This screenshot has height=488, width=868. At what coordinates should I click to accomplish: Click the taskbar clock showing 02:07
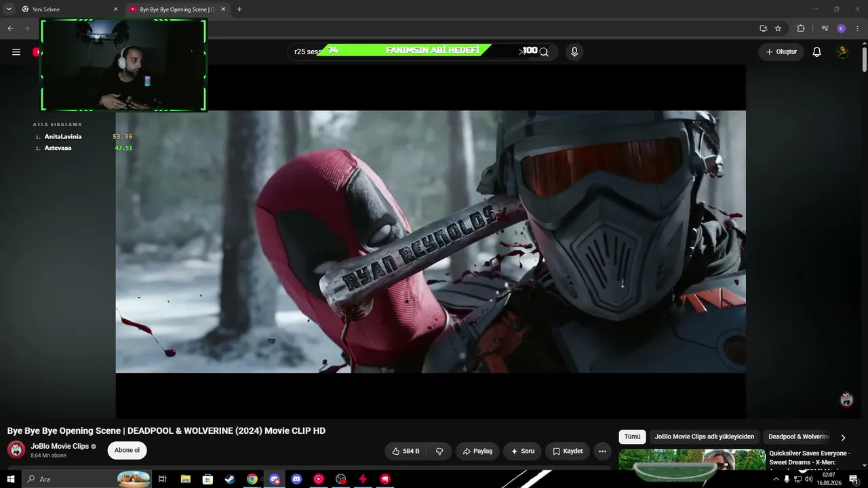pos(829,479)
